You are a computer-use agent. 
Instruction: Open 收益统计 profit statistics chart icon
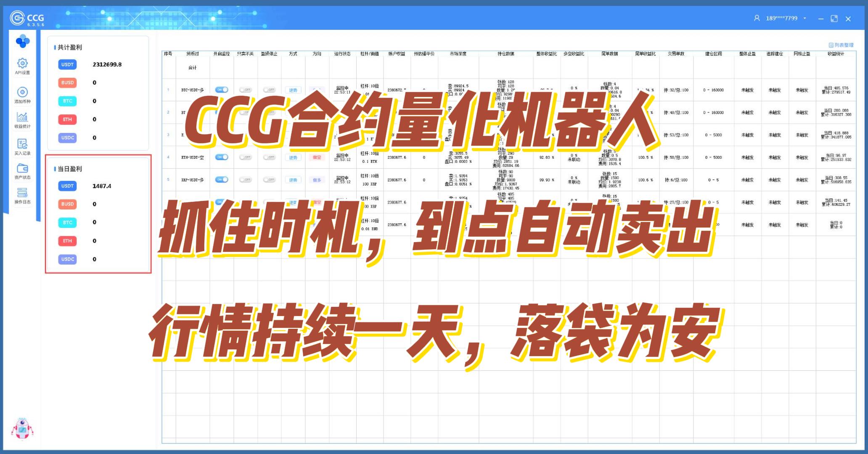click(x=22, y=117)
